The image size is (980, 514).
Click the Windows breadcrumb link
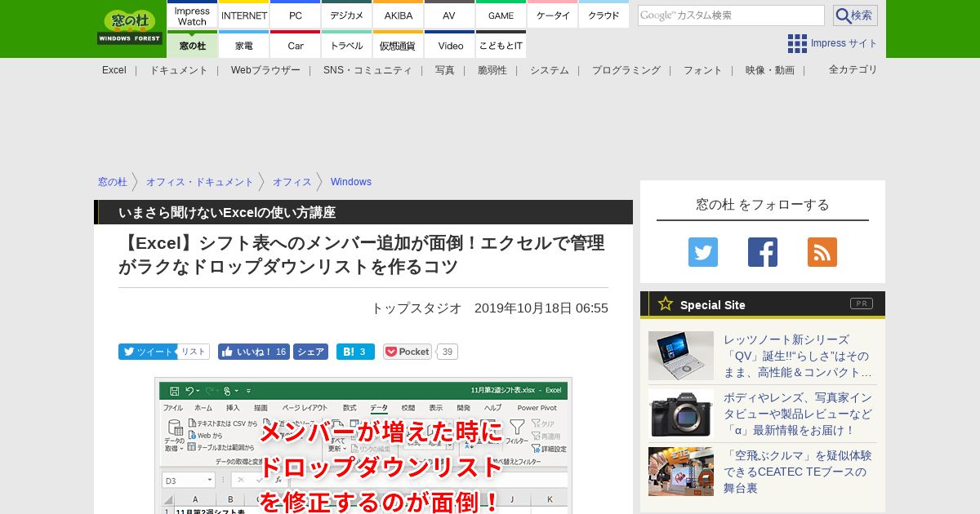click(351, 182)
